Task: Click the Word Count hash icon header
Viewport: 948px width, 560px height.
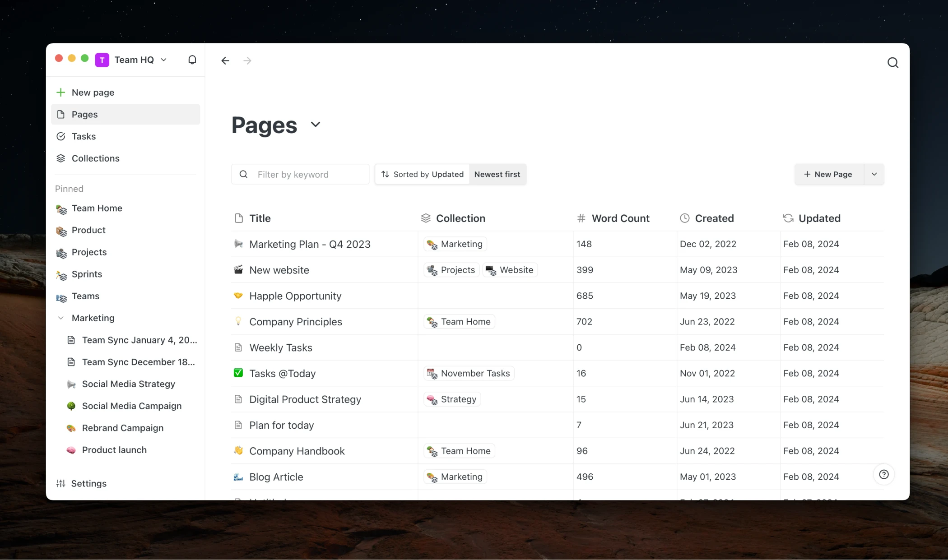Action: (x=581, y=218)
